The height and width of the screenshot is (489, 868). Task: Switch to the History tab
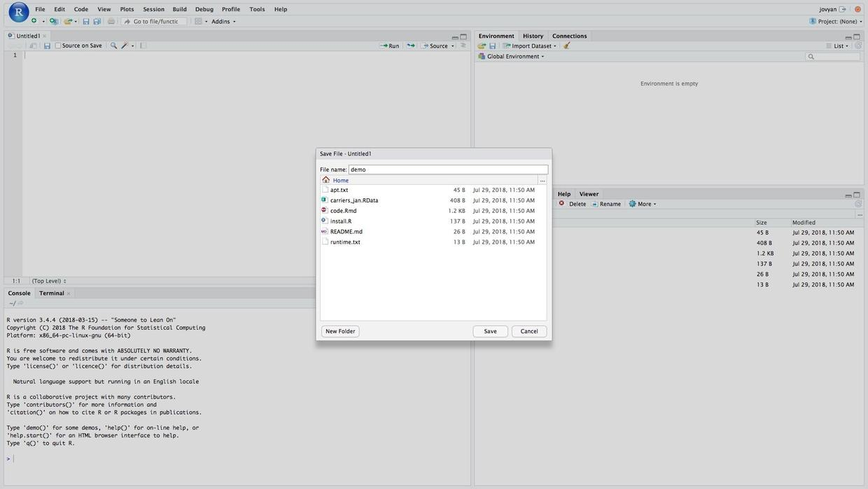pos(533,36)
